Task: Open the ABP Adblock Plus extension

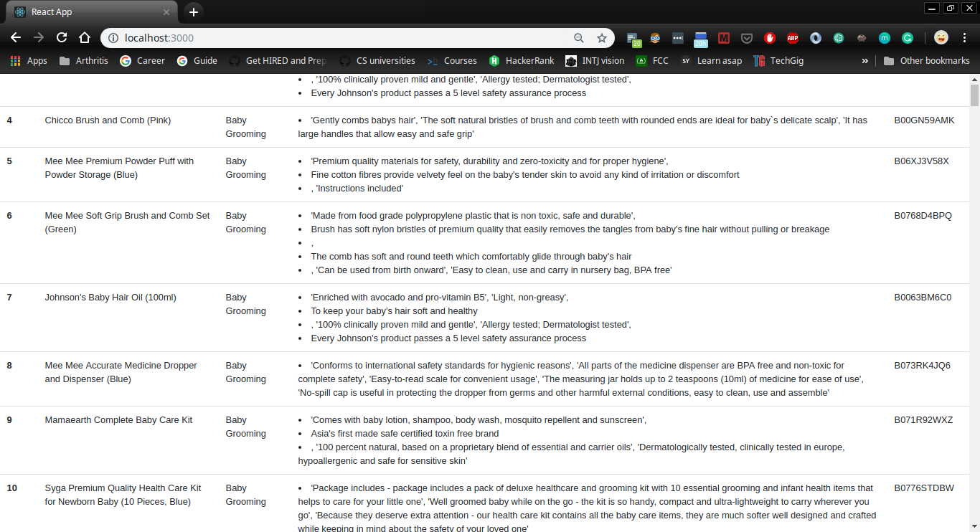Action: 793,38
